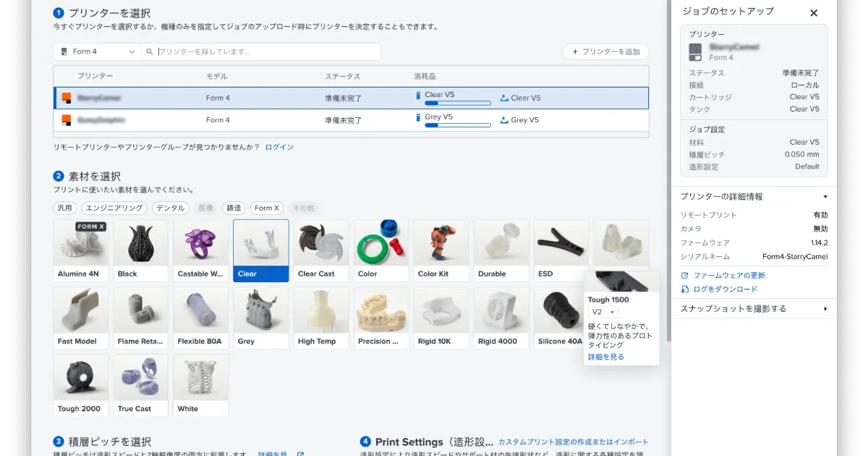This screenshot has height=456, width=868.
Task: Select the printer row with Clear V5
Action: pos(351,98)
